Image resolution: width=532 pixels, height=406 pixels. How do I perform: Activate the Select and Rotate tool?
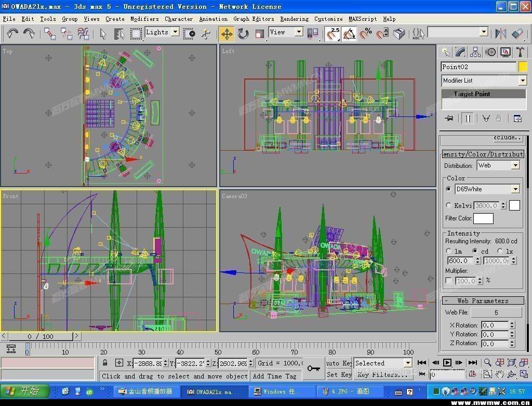tap(243, 34)
